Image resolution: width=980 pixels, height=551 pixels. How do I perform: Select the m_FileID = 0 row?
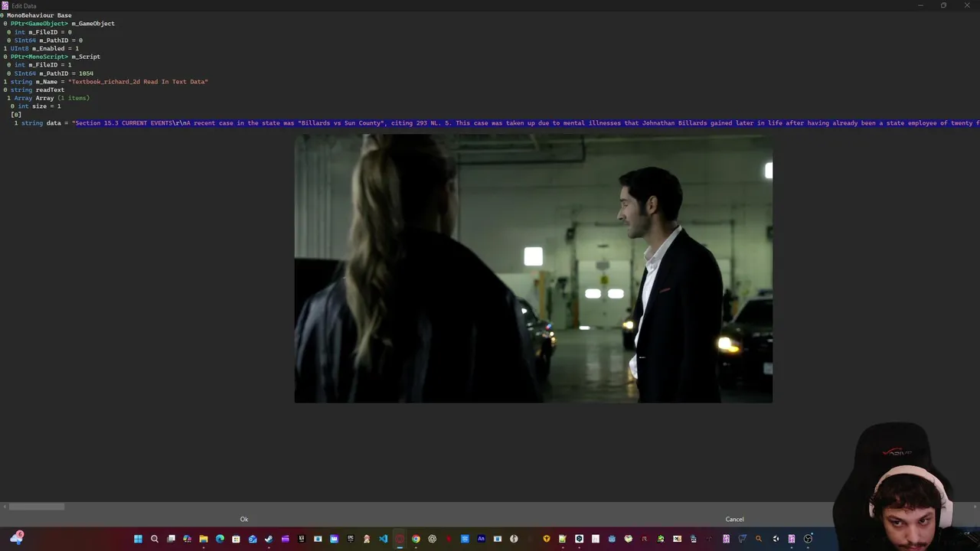pos(40,32)
